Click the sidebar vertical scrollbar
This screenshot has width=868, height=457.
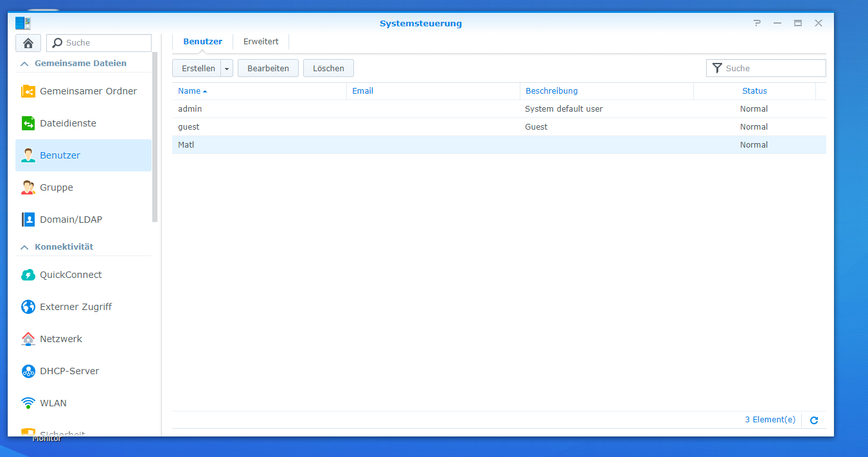pos(155,137)
